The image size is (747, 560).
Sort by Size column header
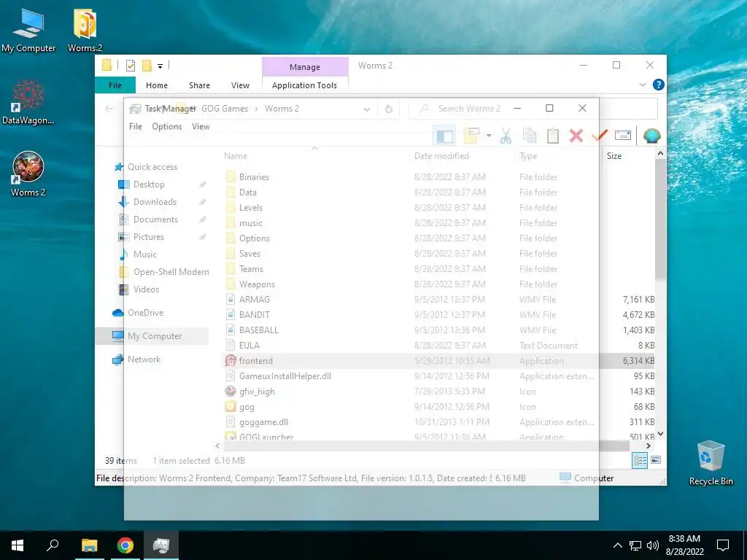coord(628,156)
